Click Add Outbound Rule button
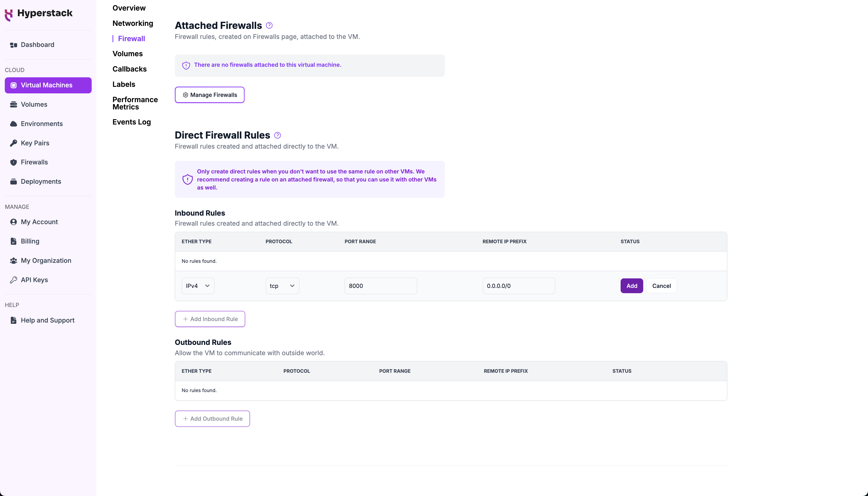This screenshot has width=868, height=496. [x=212, y=418]
